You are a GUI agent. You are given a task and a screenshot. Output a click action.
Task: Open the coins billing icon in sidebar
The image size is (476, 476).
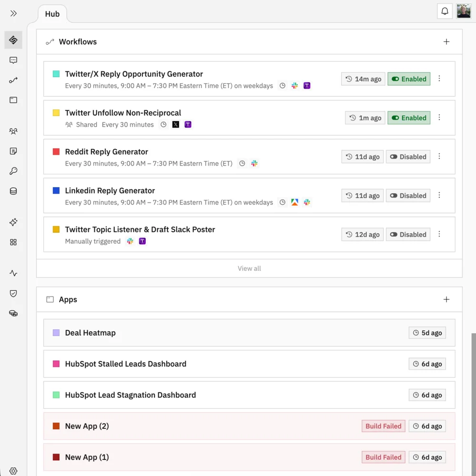click(13, 314)
